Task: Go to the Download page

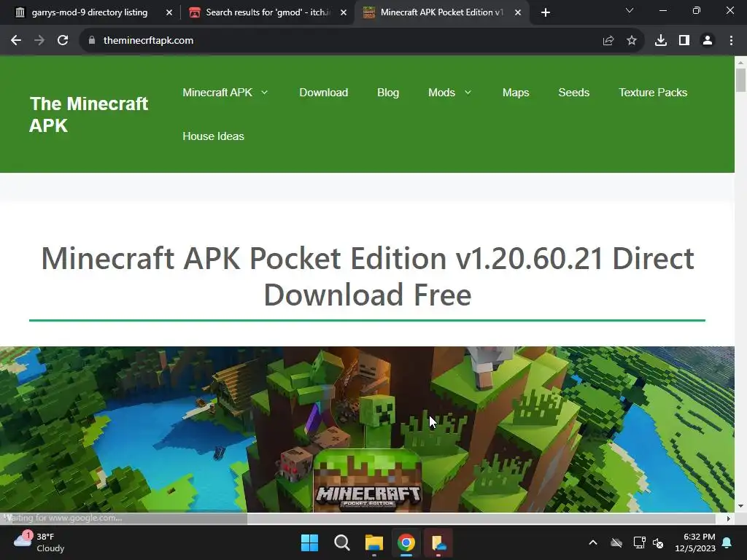Action: click(323, 93)
